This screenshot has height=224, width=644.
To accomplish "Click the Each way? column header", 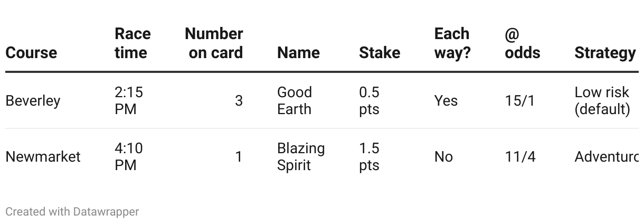I will [x=452, y=43].
